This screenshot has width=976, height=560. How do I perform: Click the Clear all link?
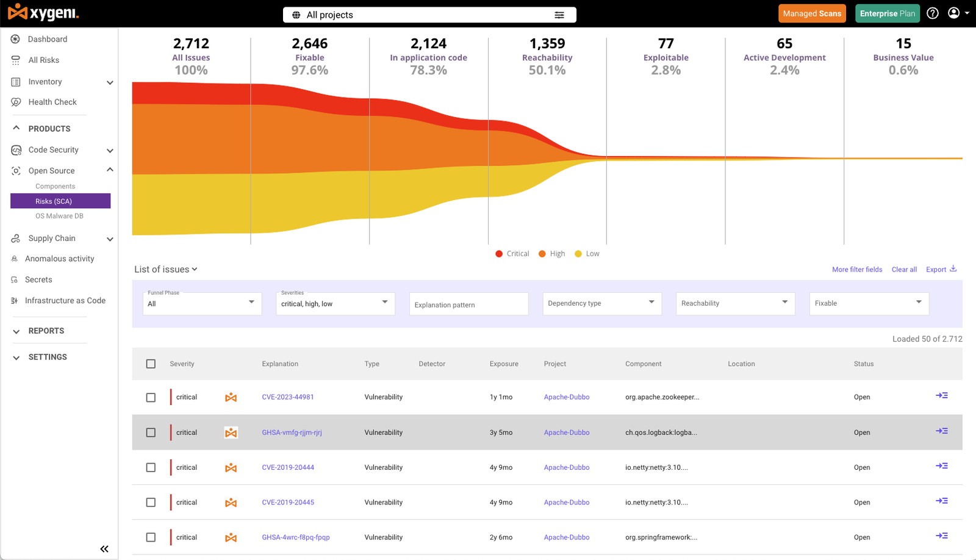pos(904,270)
